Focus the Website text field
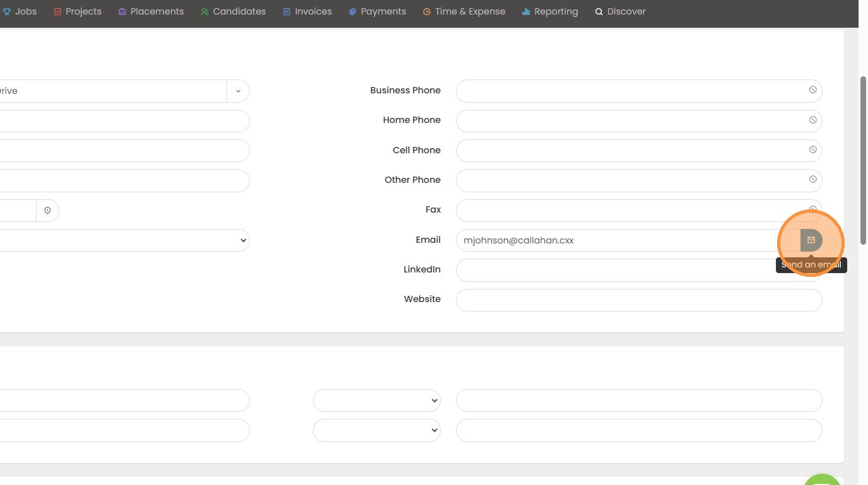This screenshot has width=868, height=485. (638, 300)
